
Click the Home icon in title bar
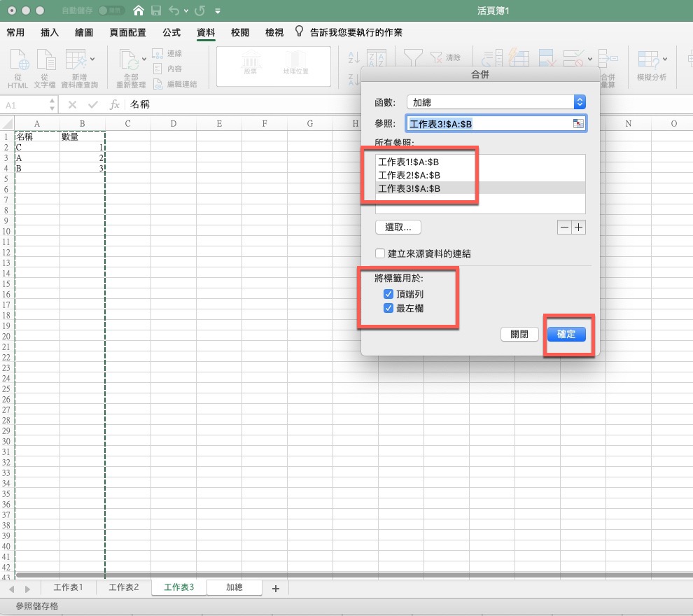click(x=139, y=11)
